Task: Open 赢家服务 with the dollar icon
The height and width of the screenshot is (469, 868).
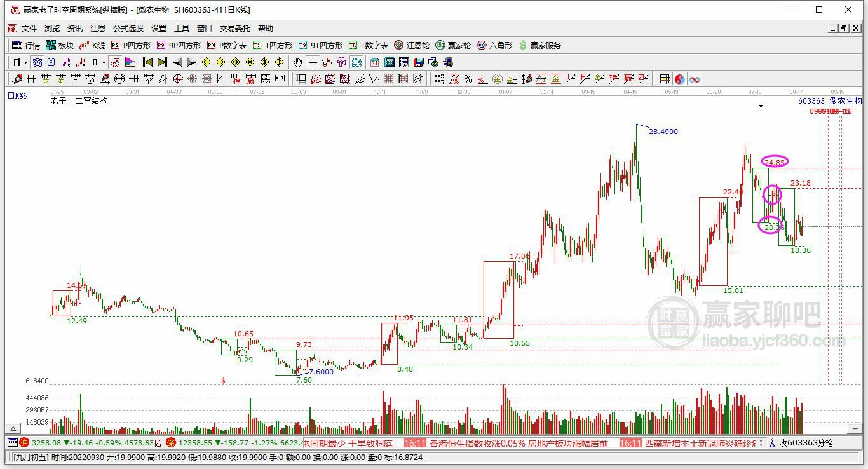Action: coord(539,45)
